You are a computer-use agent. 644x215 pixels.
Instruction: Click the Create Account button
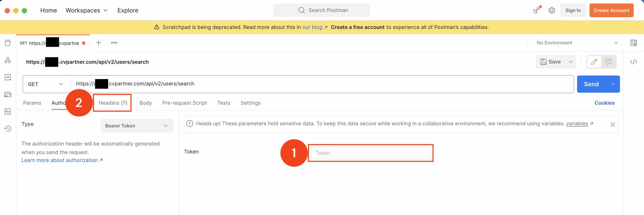611,10
